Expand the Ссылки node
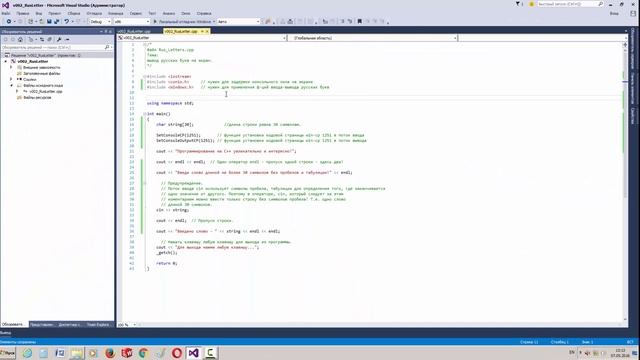This screenshot has height=360, width=640. (x=11, y=79)
